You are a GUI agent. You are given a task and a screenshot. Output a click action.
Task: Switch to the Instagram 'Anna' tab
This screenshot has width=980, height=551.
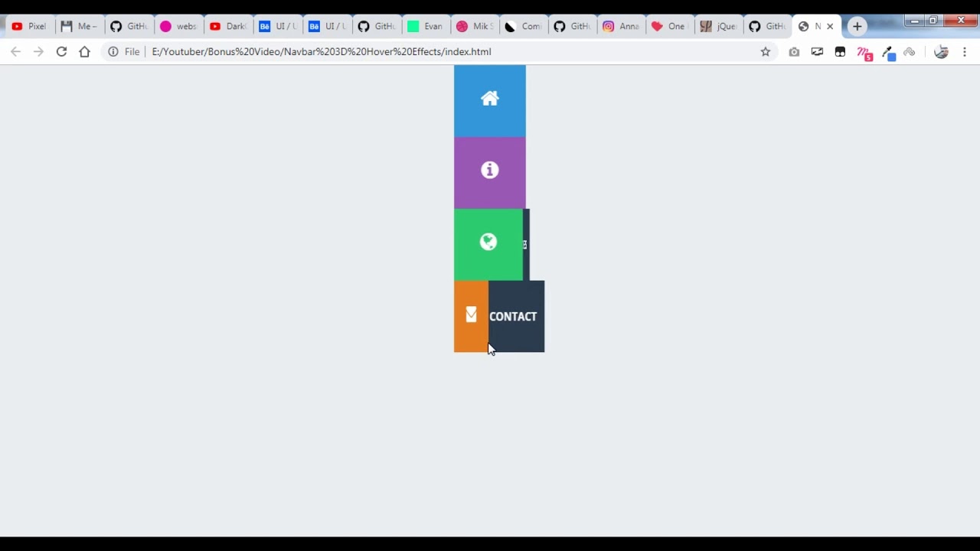click(621, 26)
